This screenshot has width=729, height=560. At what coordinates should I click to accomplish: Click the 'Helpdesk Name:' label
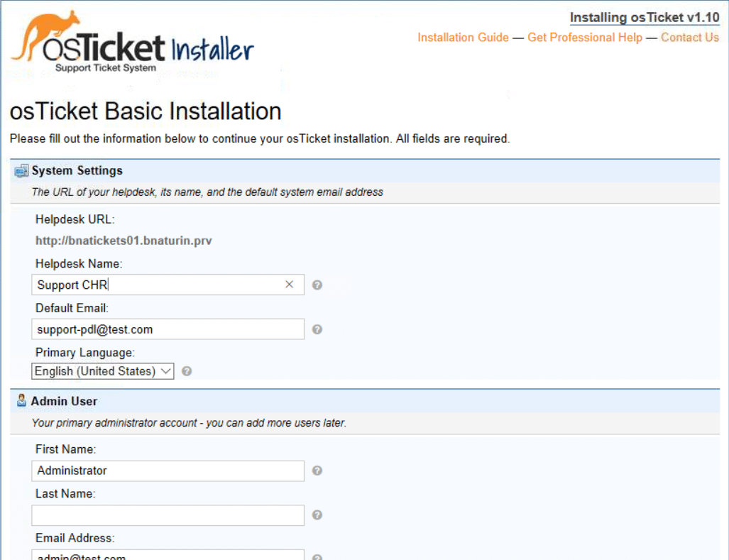[x=79, y=264]
